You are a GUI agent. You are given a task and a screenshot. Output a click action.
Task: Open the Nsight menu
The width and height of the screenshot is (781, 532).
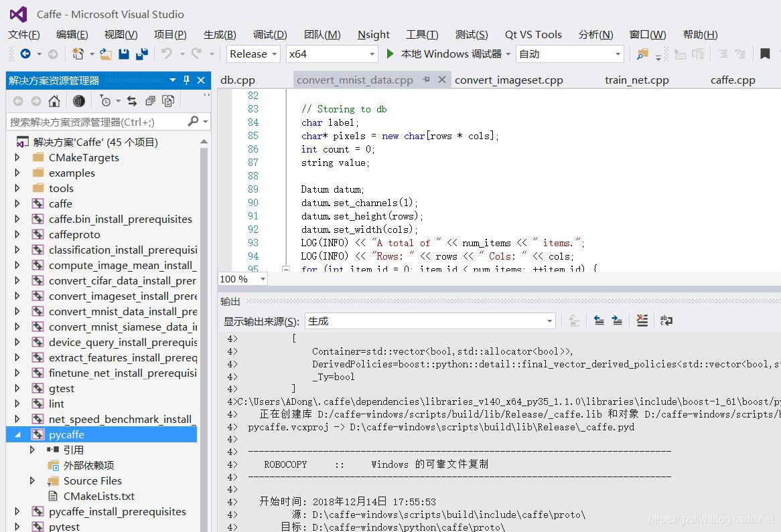click(x=374, y=34)
